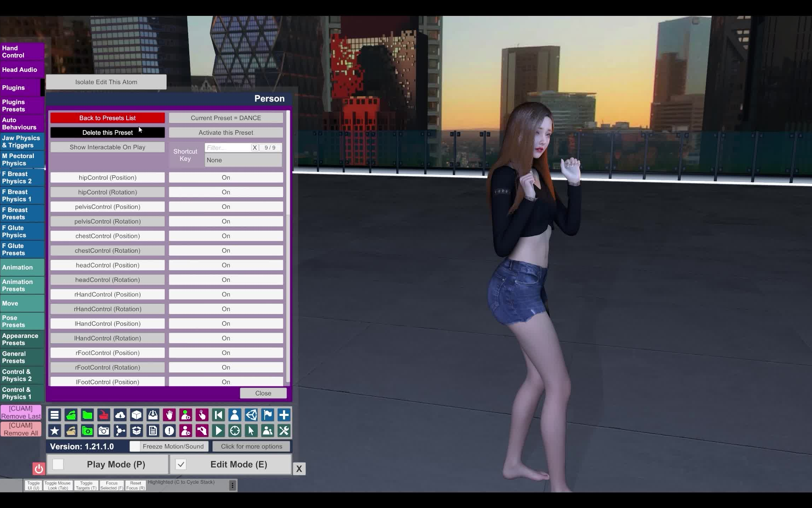Select the Target/Focus icon in toolbar

(234, 431)
